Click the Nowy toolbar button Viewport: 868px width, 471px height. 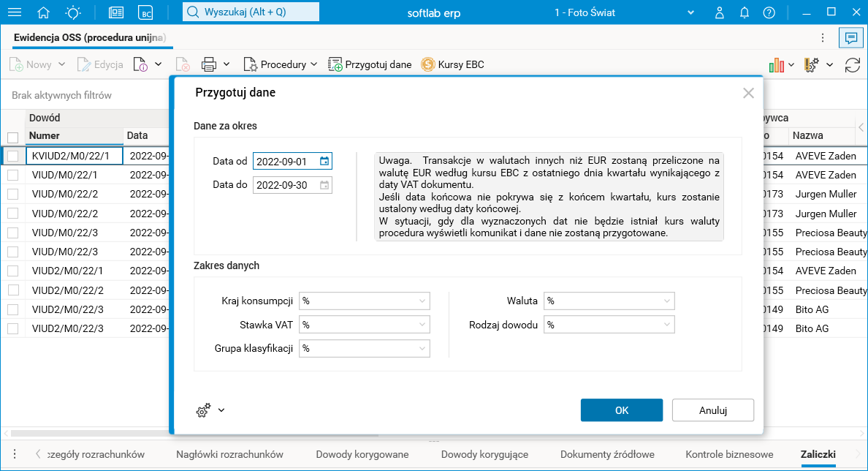point(31,65)
